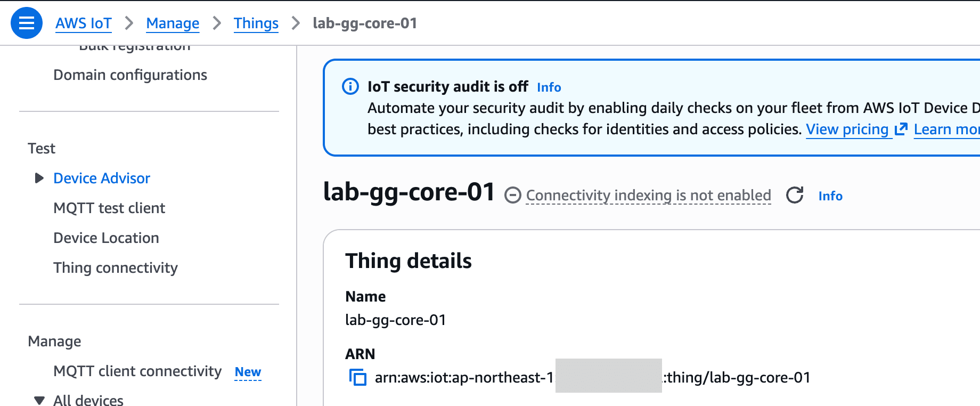980x406 pixels.
Task: Collapse the All devices section
Action: click(39, 400)
